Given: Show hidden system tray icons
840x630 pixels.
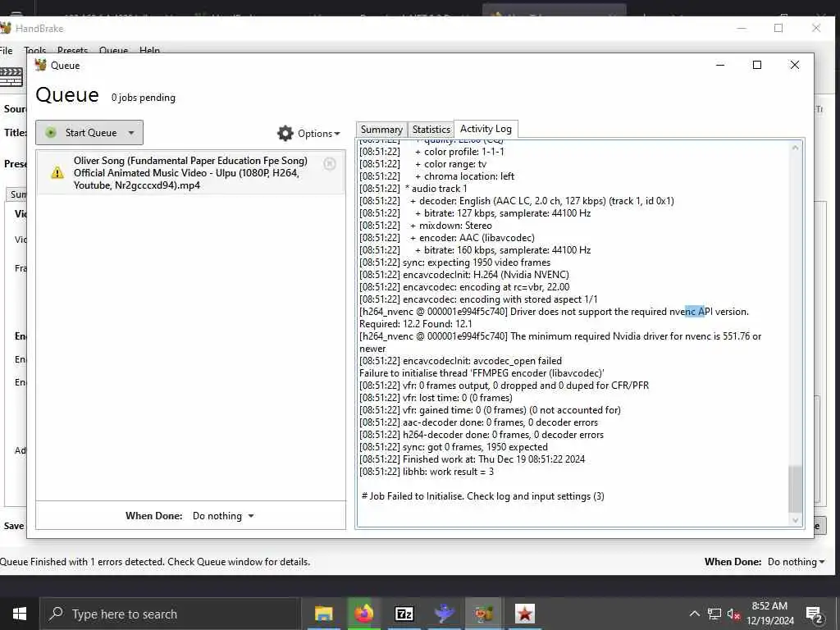Looking at the screenshot, I should [x=694, y=614].
